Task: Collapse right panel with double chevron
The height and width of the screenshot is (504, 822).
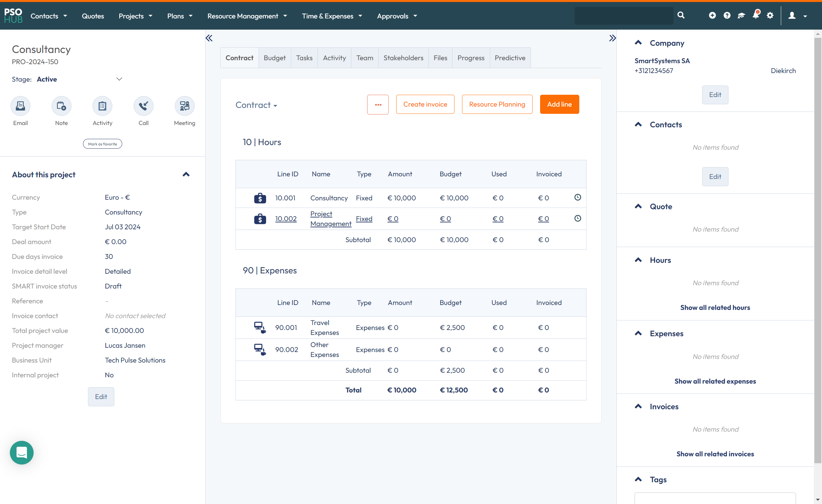Action: coord(612,38)
